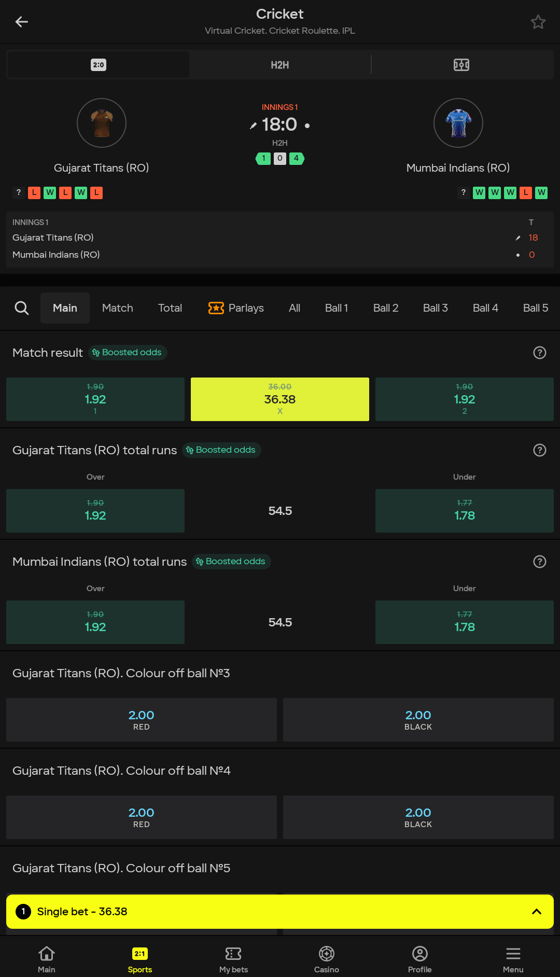The height and width of the screenshot is (977, 560).
Task: Open Sports section in bottom nav
Action: [140, 959]
